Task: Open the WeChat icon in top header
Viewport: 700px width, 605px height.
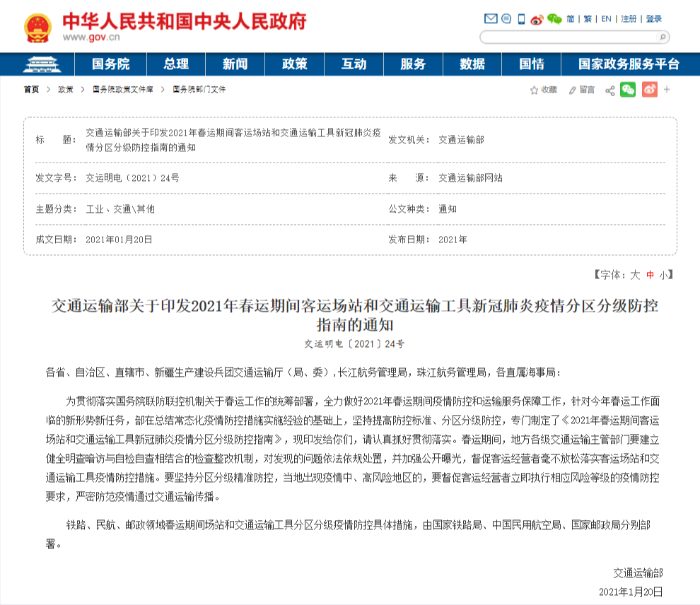Action: (554, 19)
